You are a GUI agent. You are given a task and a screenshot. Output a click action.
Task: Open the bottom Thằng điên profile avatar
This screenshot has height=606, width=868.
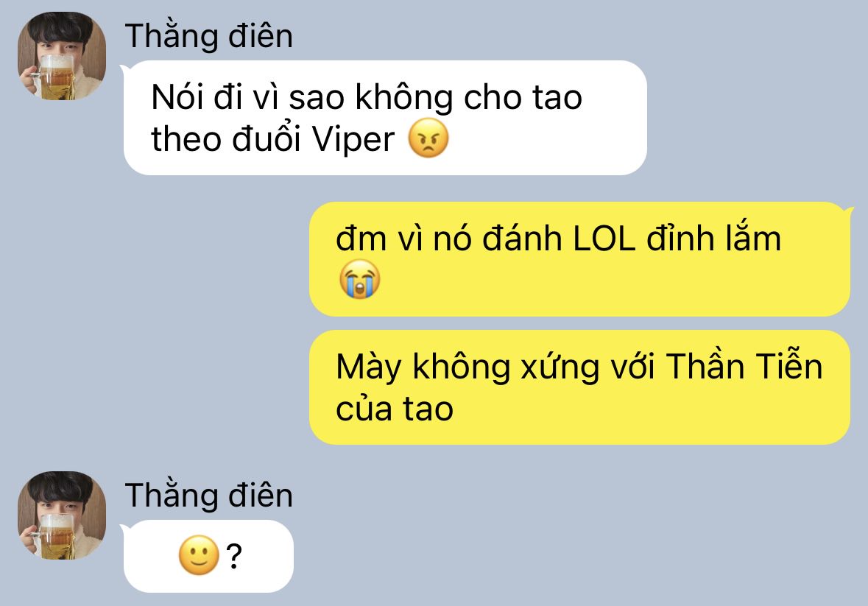point(62,515)
